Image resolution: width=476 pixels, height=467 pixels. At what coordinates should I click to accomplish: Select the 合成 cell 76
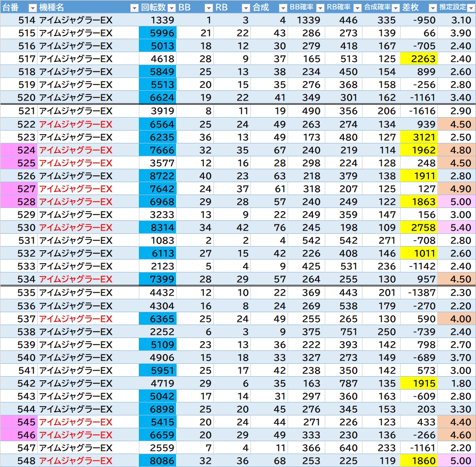[269, 227]
